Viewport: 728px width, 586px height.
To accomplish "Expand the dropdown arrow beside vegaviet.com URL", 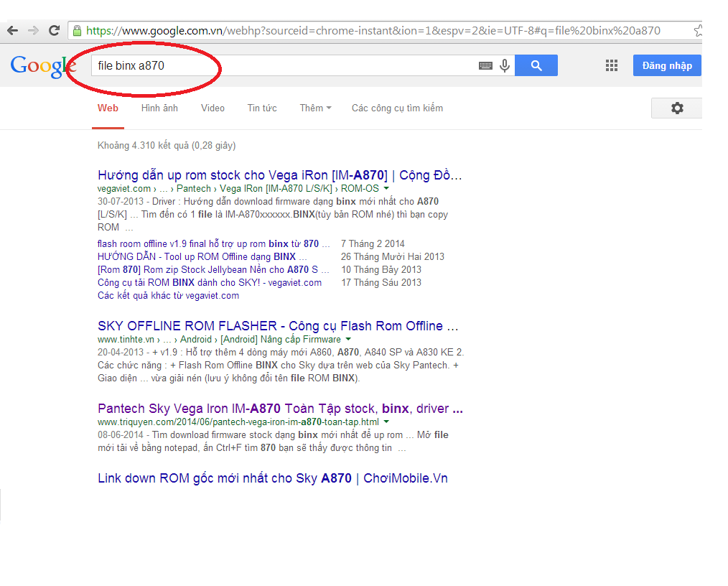I will tap(386, 189).
